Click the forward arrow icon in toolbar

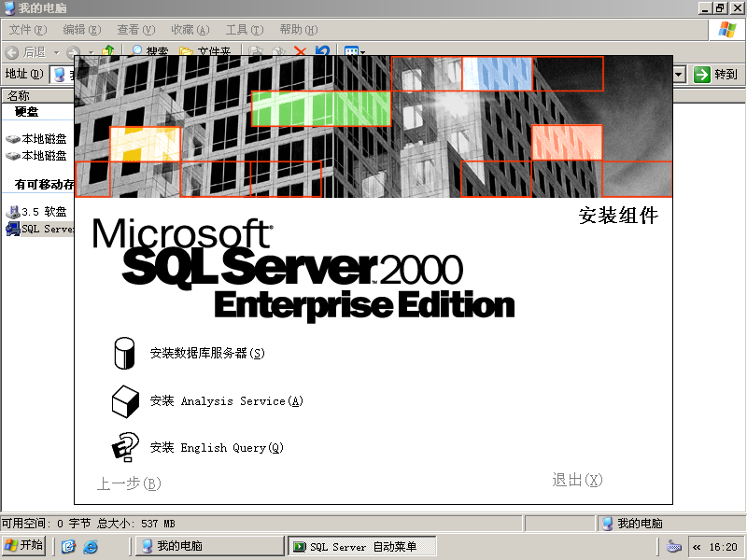point(73,52)
